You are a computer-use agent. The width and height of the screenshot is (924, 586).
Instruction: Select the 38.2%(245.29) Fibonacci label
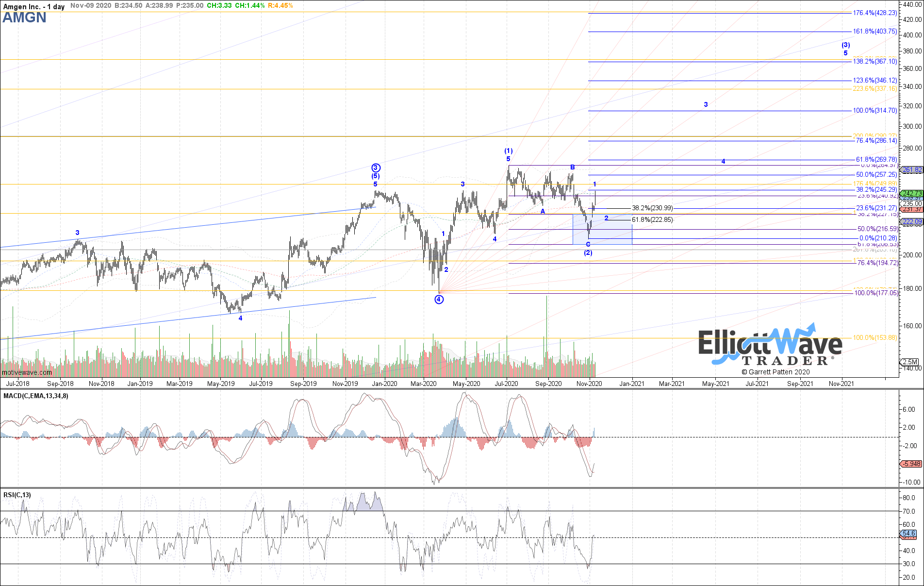coord(876,190)
